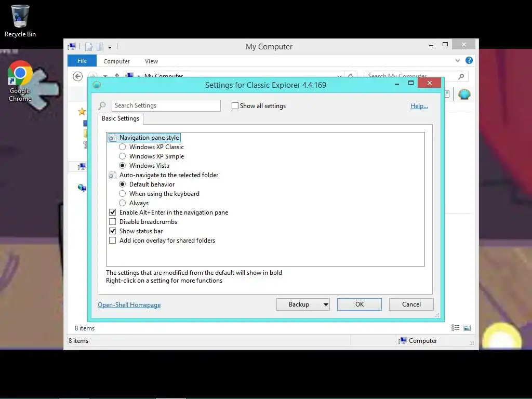Select Windows XP Classic radio option
Image resolution: width=532 pixels, height=399 pixels.
[x=123, y=147]
